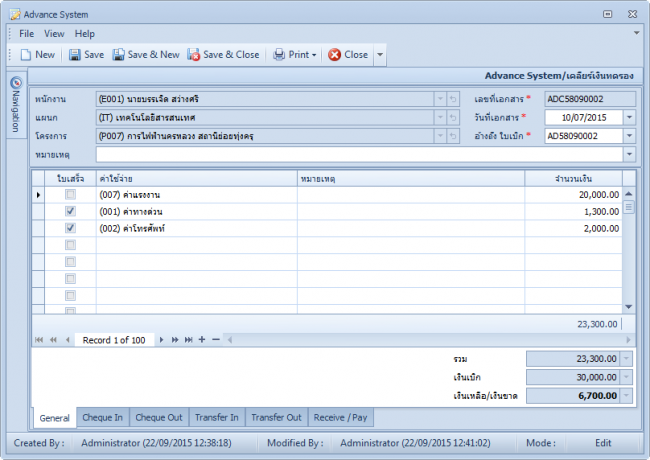Open dropdown beside 23,300.00 total field

(626, 358)
